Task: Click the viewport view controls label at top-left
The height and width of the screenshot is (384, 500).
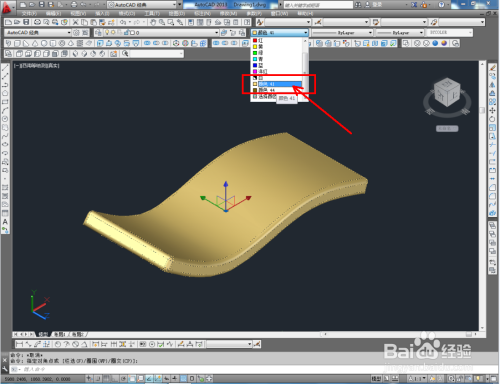Action: coord(36,66)
